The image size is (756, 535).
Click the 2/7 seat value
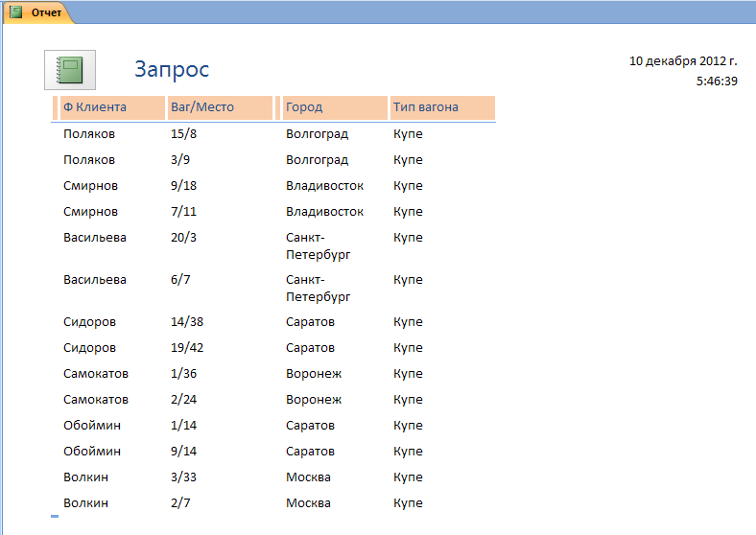pyautogui.click(x=180, y=503)
